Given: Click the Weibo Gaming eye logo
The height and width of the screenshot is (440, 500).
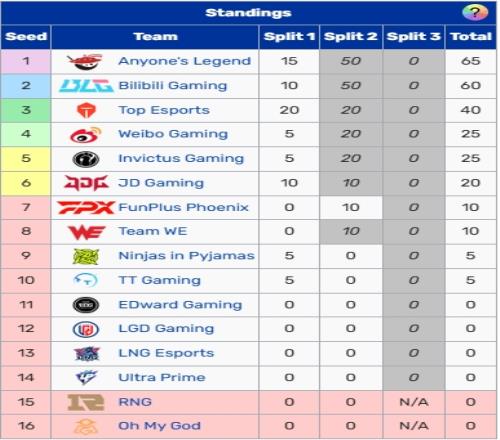Looking at the screenshot, I should point(86,135).
